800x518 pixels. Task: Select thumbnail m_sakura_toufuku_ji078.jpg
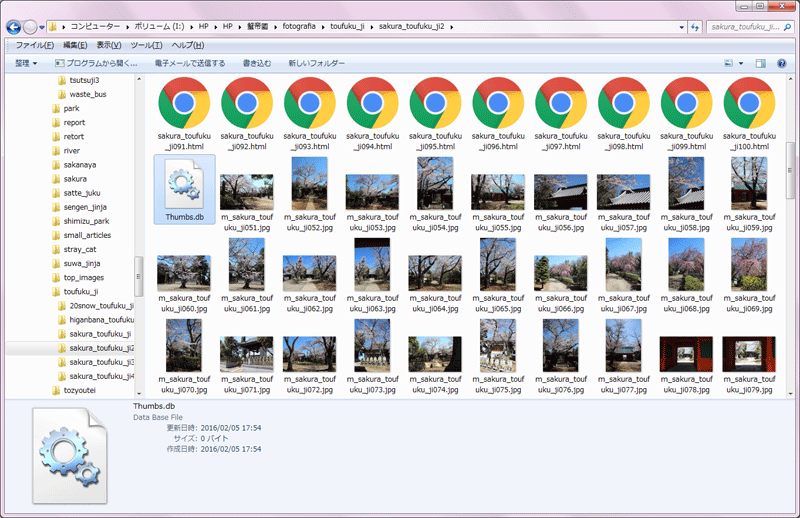(686, 354)
